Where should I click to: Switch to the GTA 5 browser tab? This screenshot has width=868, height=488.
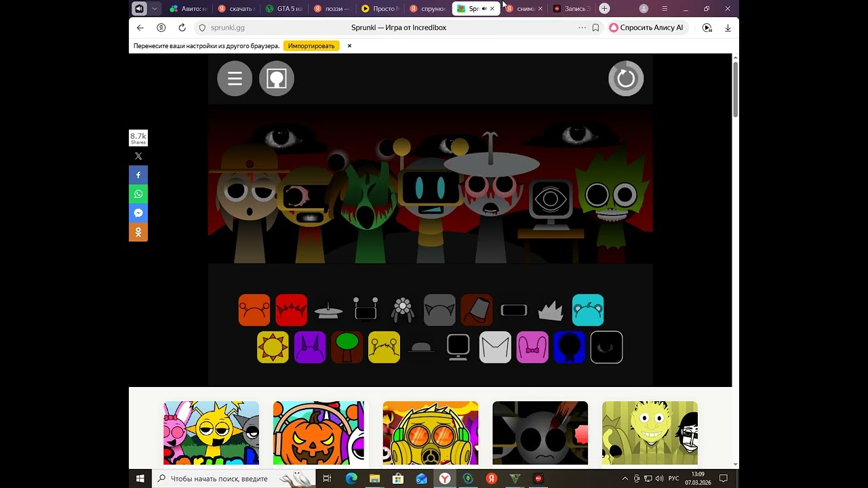284,9
